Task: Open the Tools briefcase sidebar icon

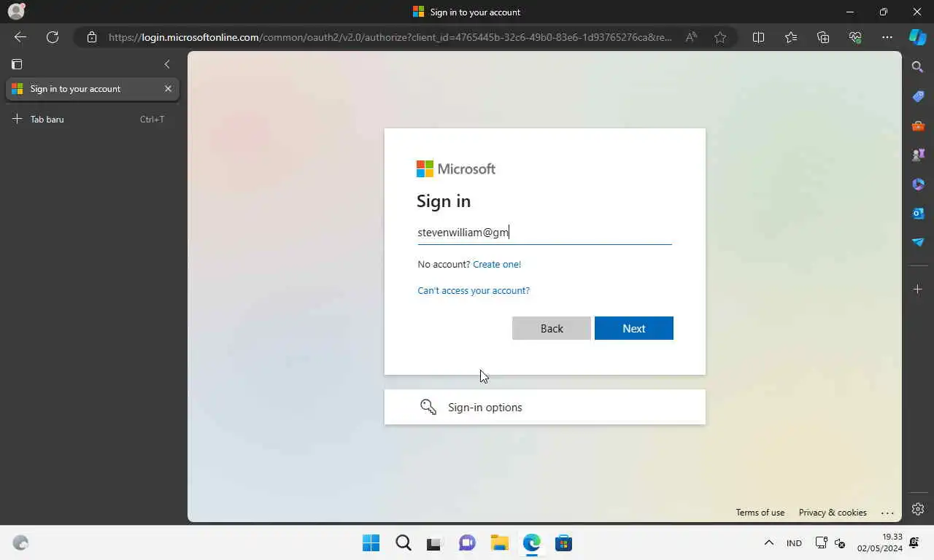Action: [918, 125]
